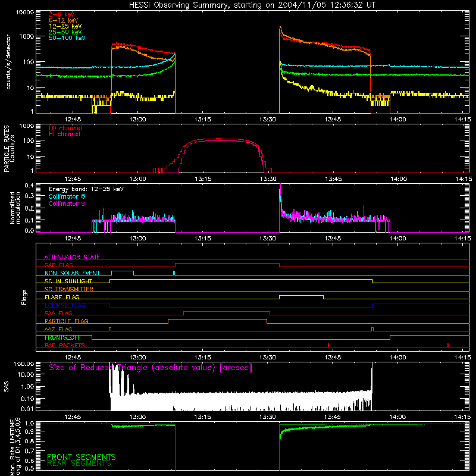This screenshot has width=476, height=476.
Task: Select the 'FRONT SEGMENTS' legend label
Action: [x=82, y=457]
